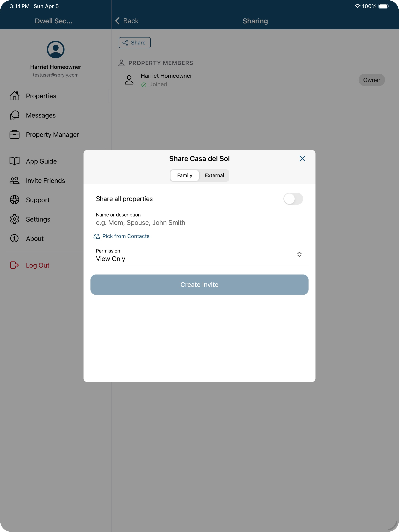The image size is (399, 532).
Task: Click the Harriet Homeowner sidebar profile name
Action: point(55,67)
